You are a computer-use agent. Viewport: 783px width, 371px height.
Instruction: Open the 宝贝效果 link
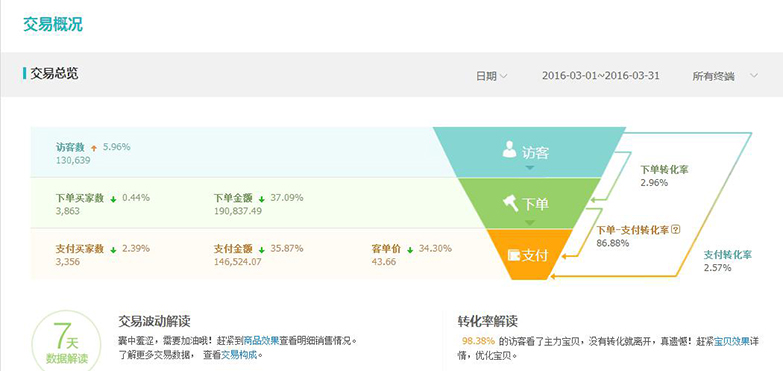pos(732,342)
